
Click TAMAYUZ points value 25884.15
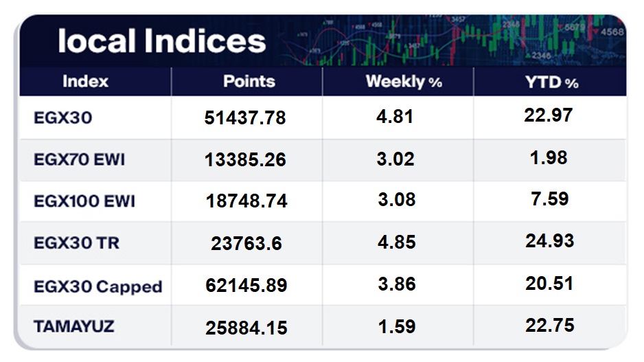pos(246,328)
